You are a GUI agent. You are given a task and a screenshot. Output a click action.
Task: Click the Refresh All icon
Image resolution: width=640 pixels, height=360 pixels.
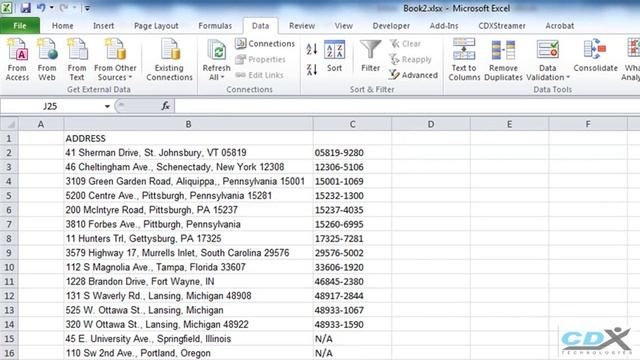click(216, 51)
